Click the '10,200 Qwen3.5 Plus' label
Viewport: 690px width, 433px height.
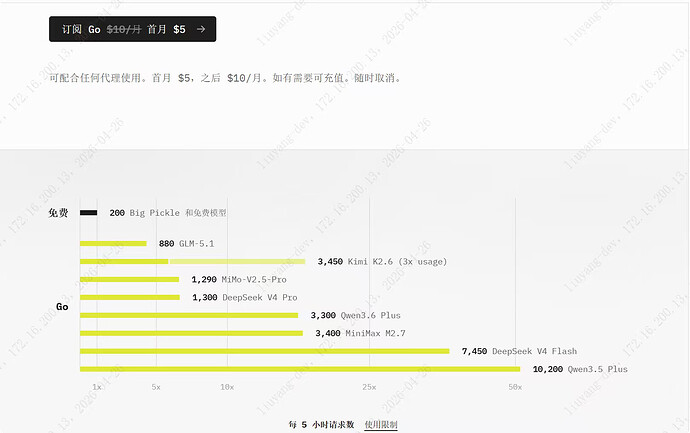[x=580, y=369]
